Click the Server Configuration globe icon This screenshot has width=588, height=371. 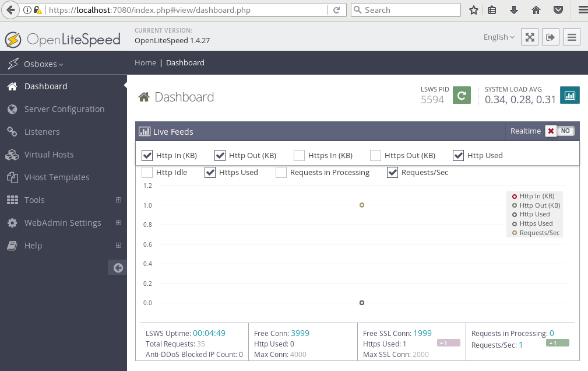12,109
